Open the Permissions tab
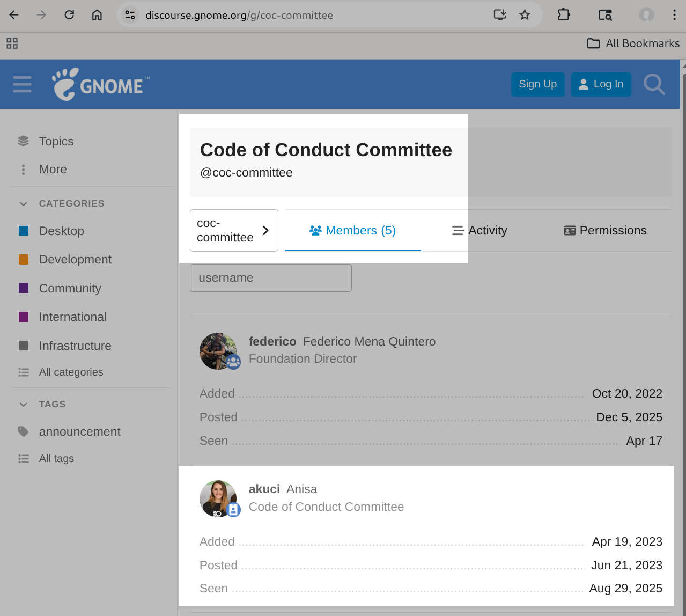 [x=604, y=230]
